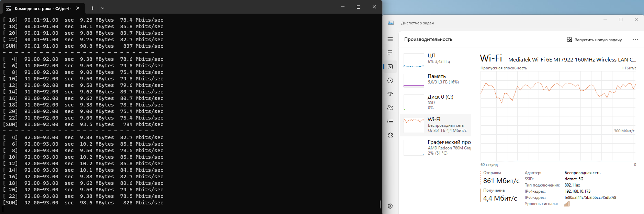Minimize the Task Manager window

pos(605,20)
